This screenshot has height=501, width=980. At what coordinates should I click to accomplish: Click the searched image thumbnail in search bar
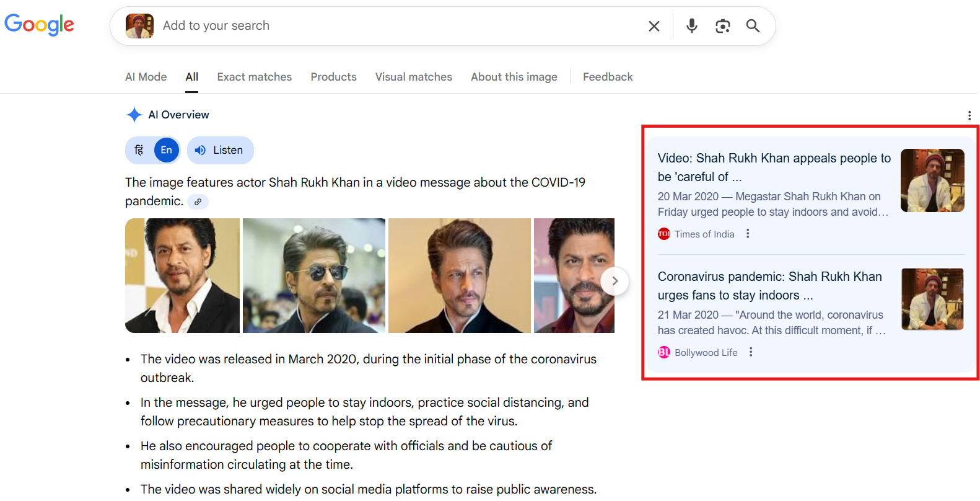click(139, 26)
